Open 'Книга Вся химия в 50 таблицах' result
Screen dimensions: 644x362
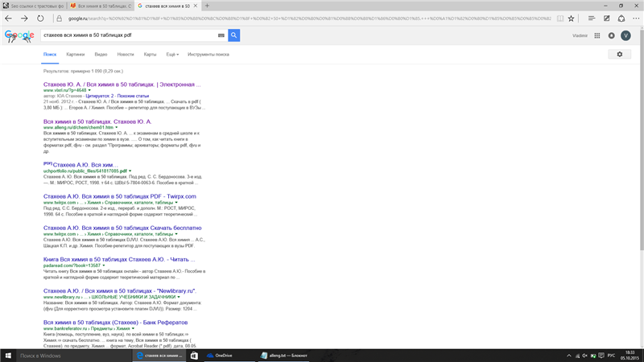pos(119,259)
